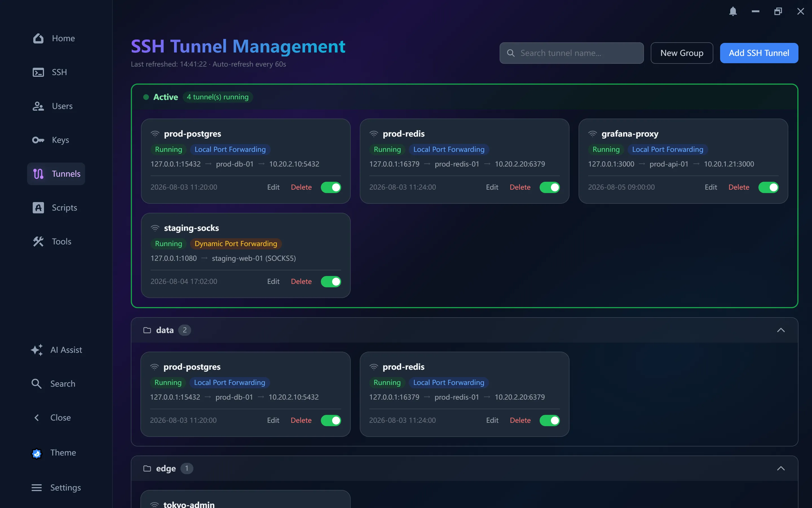
Task: Click signal icon on data group prod-redis
Action: pyautogui.click(x=374, y=367)
